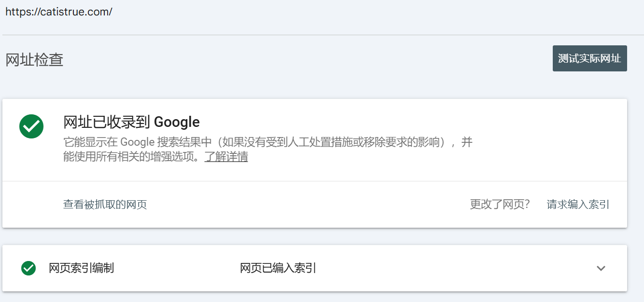Click the 网址已收录到 Google title
This screenshot has width=644, height=302.
tap(131, 122)
